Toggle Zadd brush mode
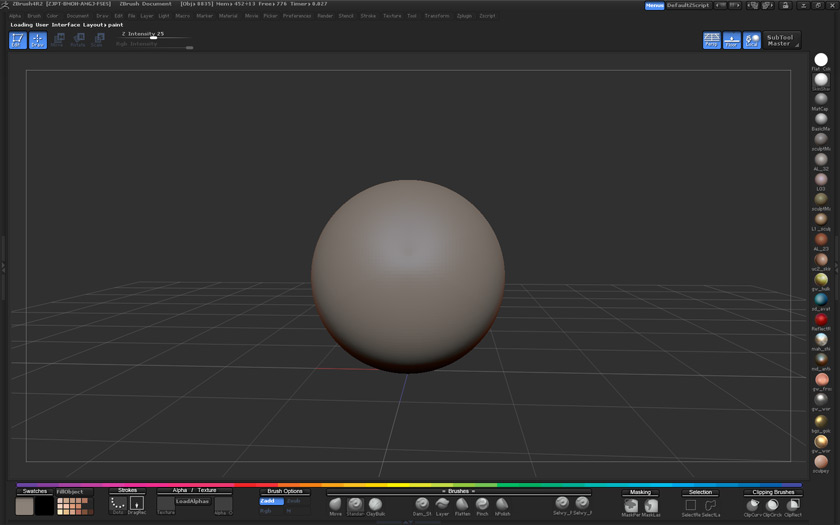 pos(270,501)
